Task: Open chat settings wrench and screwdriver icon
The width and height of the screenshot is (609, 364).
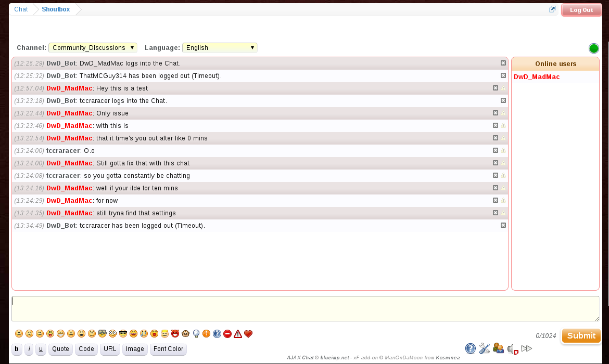Action: tap(485, 348)
